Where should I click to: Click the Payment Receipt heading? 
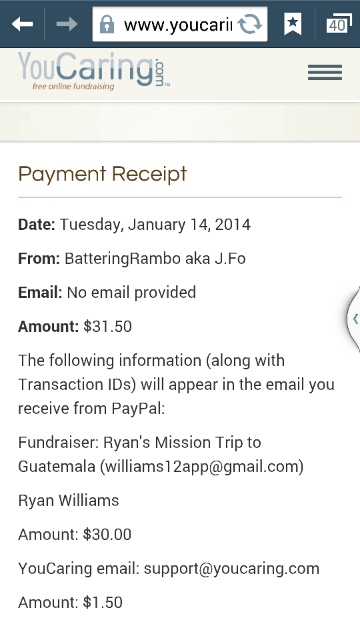coord(102,174)
